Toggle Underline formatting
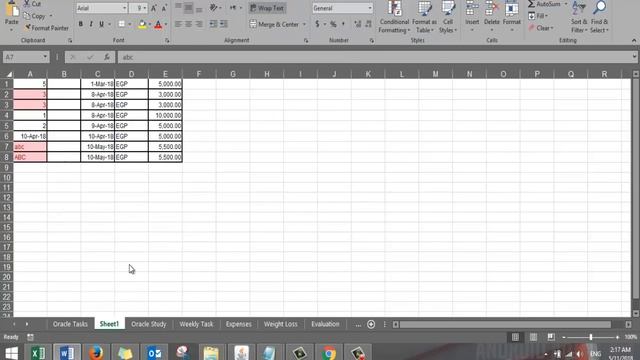 [x=101, y=24]
